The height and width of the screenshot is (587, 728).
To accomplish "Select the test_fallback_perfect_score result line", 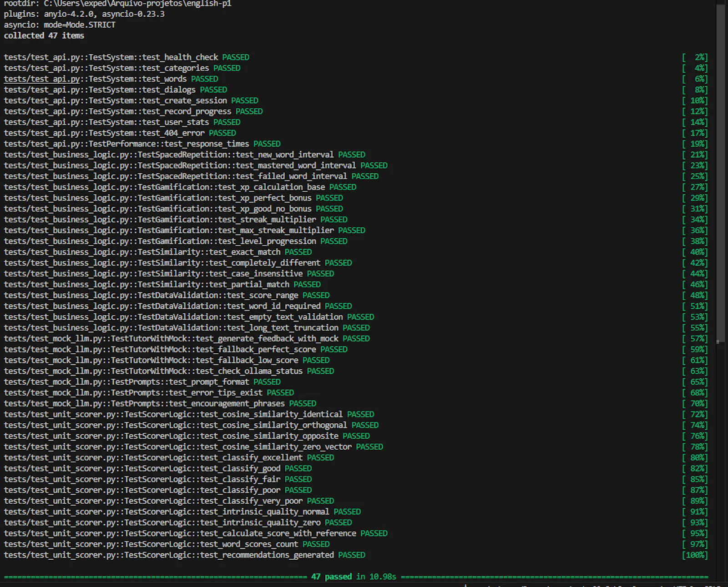I will (x=176, y=350).
